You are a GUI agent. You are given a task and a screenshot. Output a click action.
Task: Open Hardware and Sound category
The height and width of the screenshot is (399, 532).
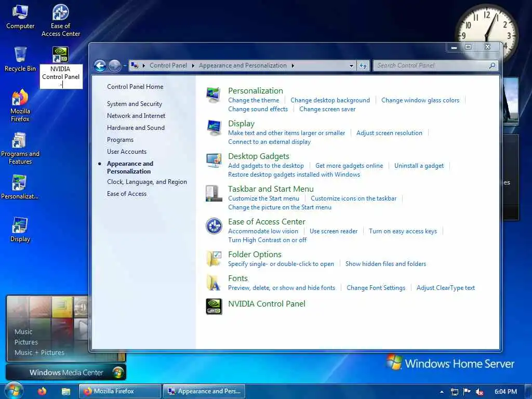(x=136, y=128)
